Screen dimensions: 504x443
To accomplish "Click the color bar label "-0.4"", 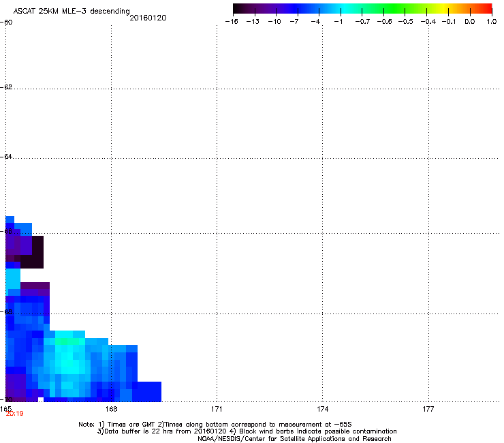I will click(x=428, y=22).
